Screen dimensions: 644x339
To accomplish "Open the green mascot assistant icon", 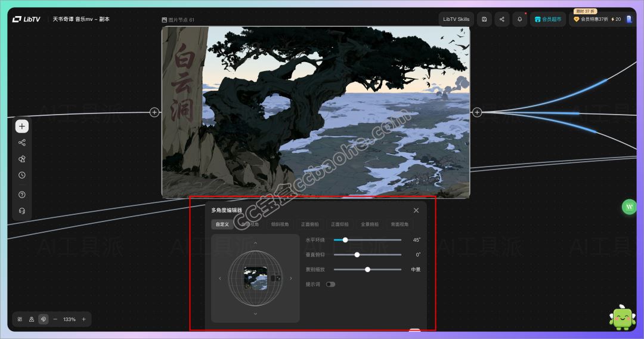I will [622, 318].
